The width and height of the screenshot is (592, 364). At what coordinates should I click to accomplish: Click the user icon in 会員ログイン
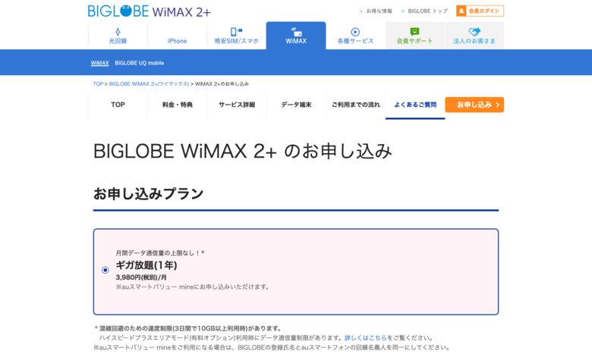(x=461, y=11)
